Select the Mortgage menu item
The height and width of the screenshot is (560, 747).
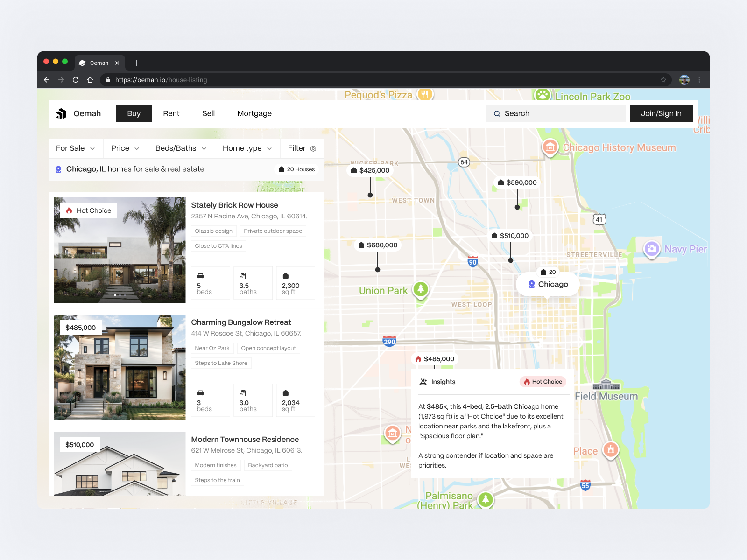(254, 113)
